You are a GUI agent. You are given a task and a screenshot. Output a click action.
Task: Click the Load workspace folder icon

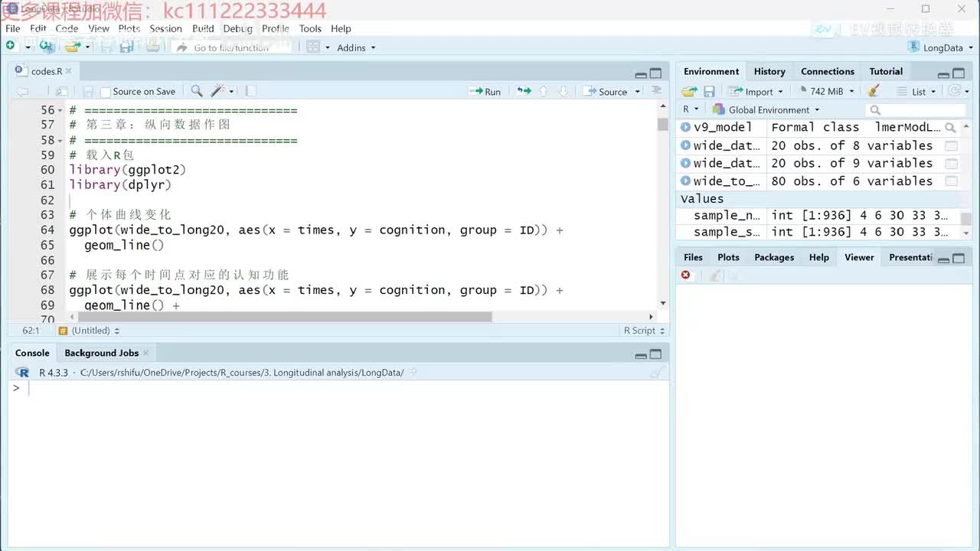pos(689,91)
